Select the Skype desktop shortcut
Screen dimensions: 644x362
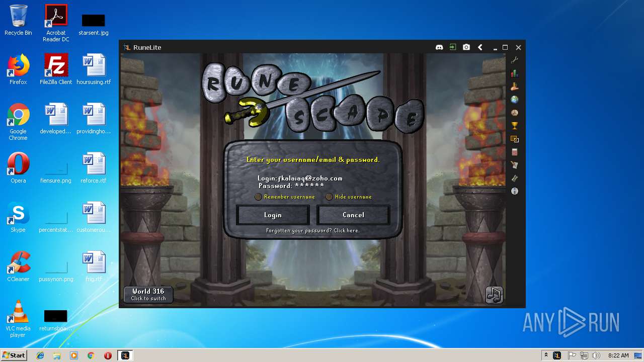click(x=18, y=217)
